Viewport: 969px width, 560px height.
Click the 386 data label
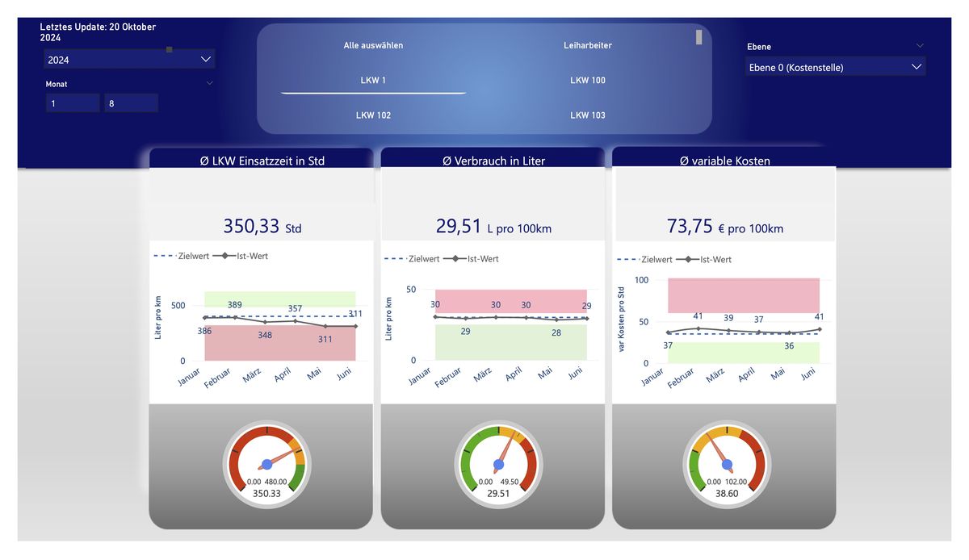(205, 331)
